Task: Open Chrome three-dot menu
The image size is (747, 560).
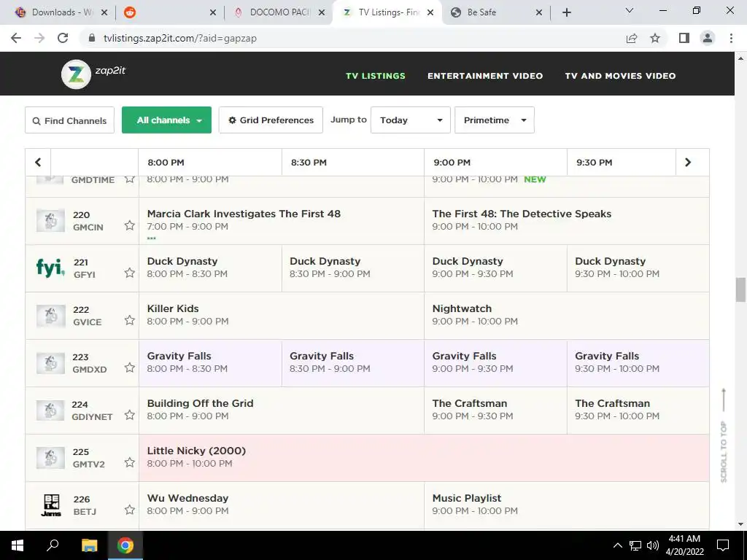Action: [x=731, y=38]
